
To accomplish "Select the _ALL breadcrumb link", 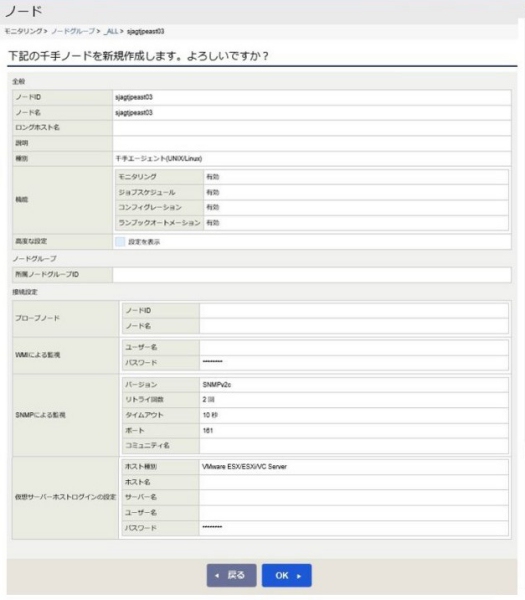I will coord(111,31).
